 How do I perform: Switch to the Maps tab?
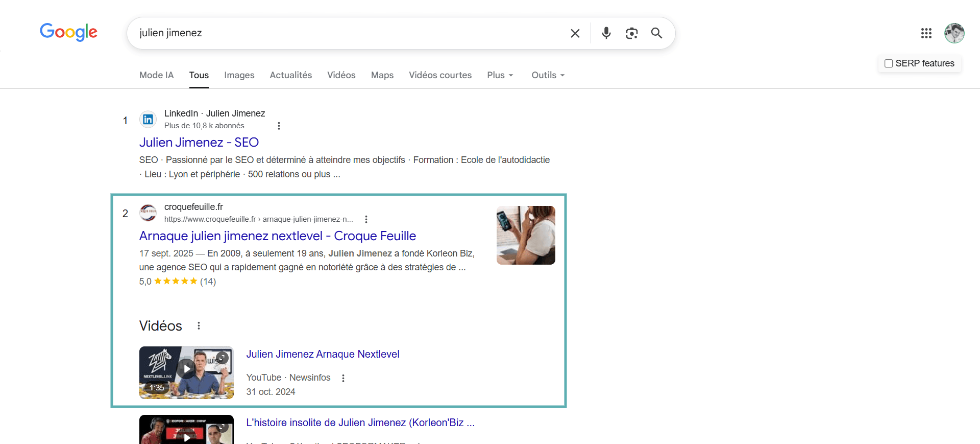coord(382,75)
